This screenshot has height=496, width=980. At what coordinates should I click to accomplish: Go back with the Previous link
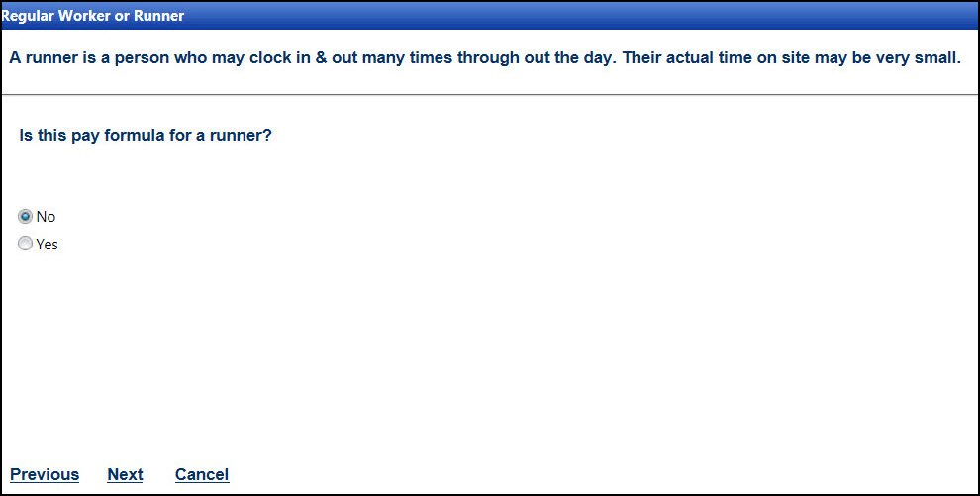pos(45,475)
